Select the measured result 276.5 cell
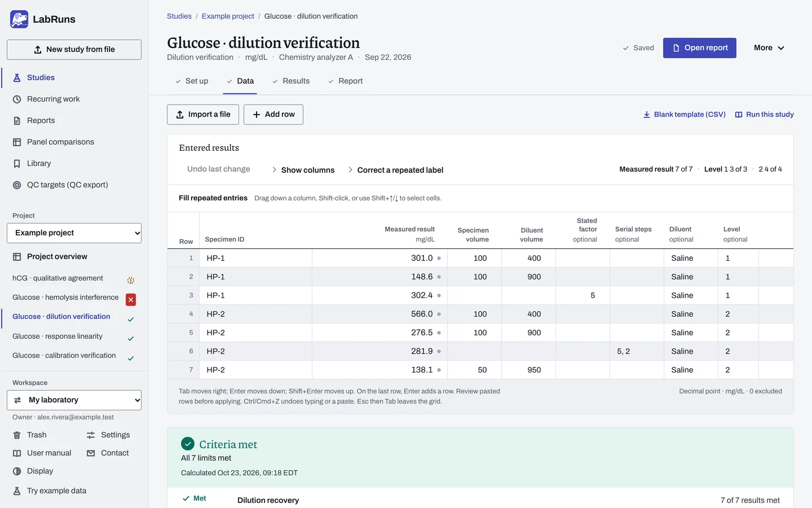Image resolution: width=812 pixels, height=508 pixels. coord(379,333)
